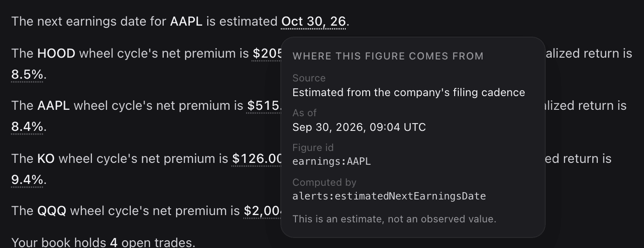Viewport: 644px width, 248px height.
Task: Click the 8.4% annualized return value
Action: (x=27, y=127)
